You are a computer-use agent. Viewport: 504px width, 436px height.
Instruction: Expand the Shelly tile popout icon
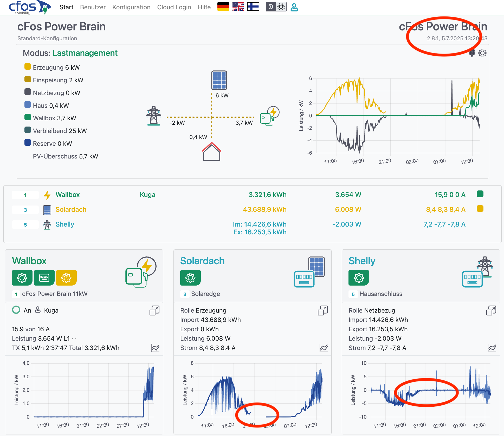(x=491, y=310)
